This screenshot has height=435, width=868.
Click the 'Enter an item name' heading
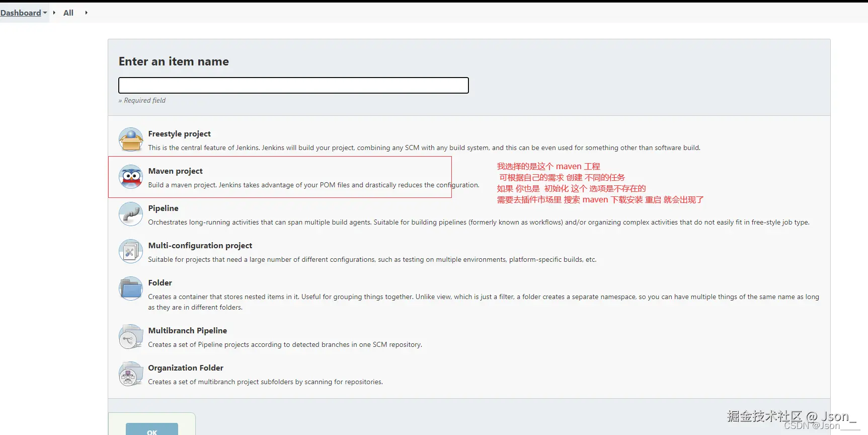[x=174, y=61]
